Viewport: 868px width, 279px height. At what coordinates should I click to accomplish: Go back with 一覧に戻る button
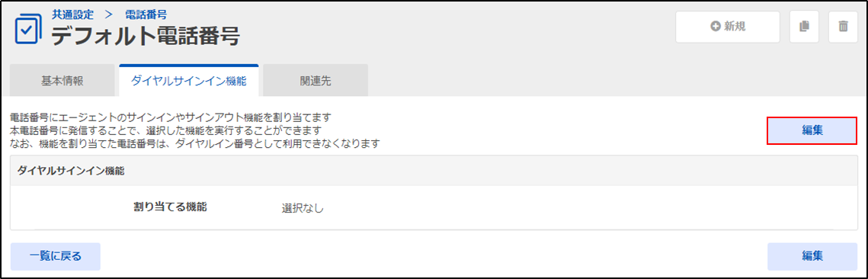coord(56,256)
